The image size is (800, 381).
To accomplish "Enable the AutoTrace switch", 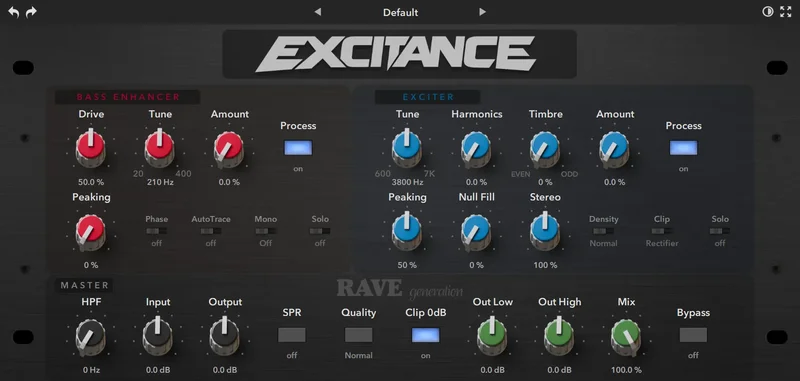I will pyautogui.click(x=211, y=231).
